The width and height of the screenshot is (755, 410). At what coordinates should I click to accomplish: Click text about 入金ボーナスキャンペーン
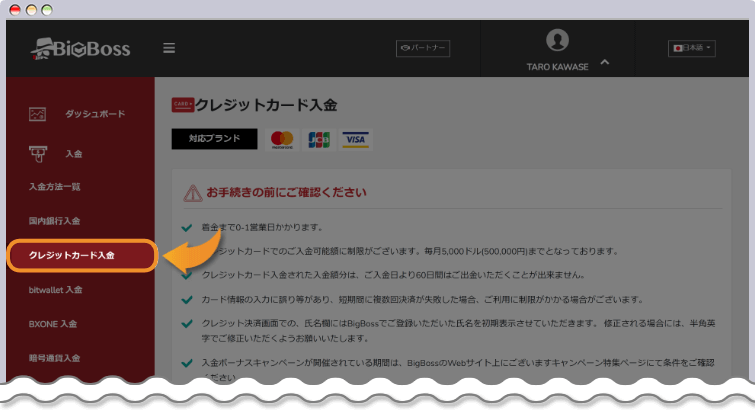click(458, 370)
